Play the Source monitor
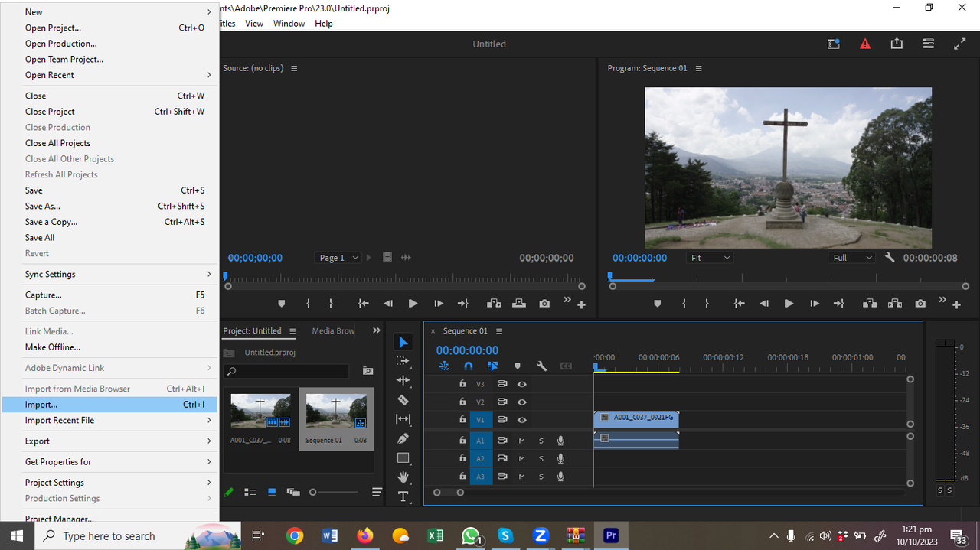This screenshot has width=980, height=550. pos(413,304)
